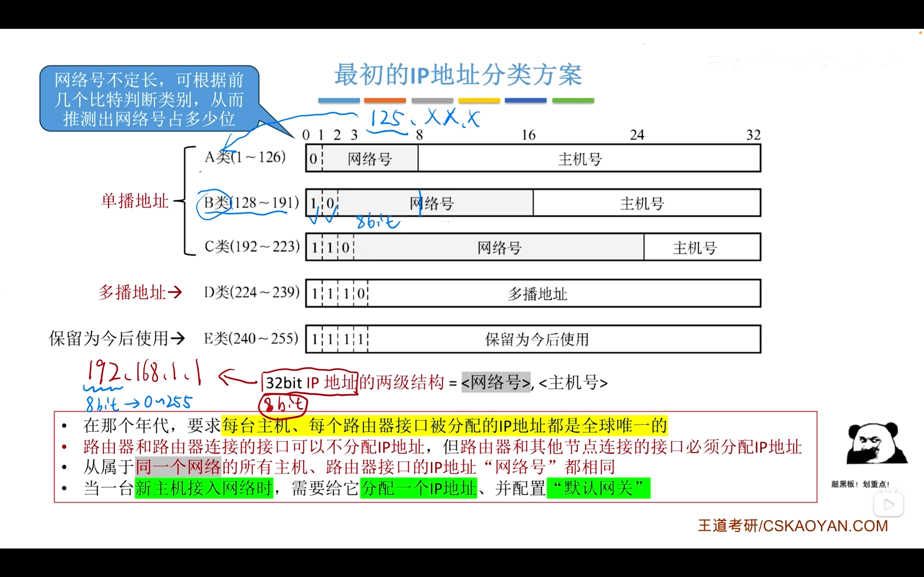Click the blue callout bubble about 网络号不定长

[x=149, y=98]
